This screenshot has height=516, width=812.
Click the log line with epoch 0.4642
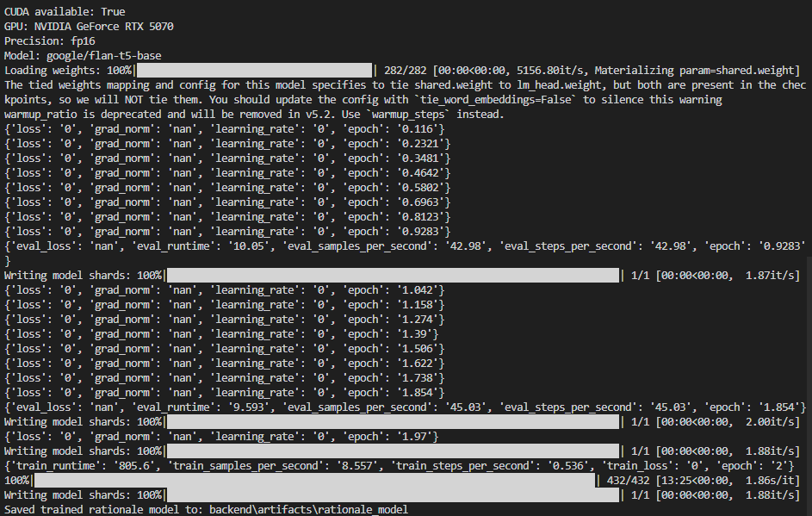[227, 173]
